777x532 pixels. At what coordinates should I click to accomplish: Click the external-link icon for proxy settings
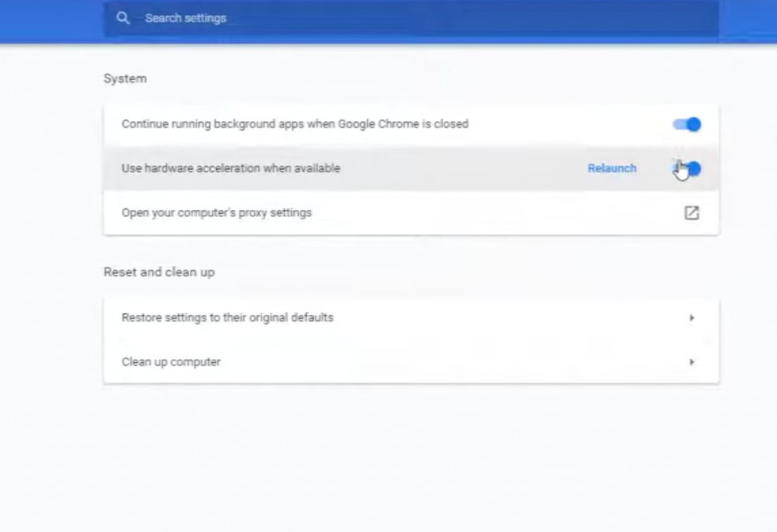(x=691, y=212)
